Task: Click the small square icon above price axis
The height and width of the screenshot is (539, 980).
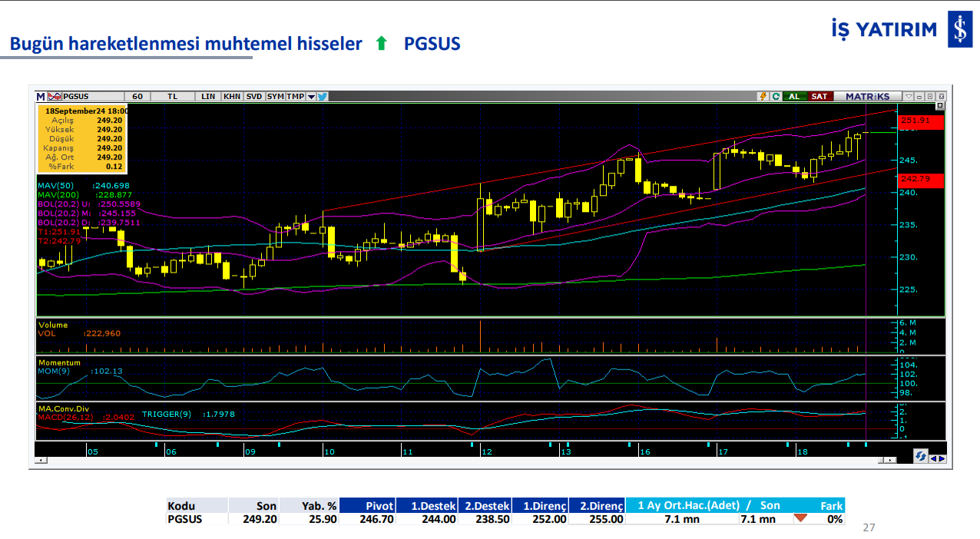Action: [x=929, y=97]
